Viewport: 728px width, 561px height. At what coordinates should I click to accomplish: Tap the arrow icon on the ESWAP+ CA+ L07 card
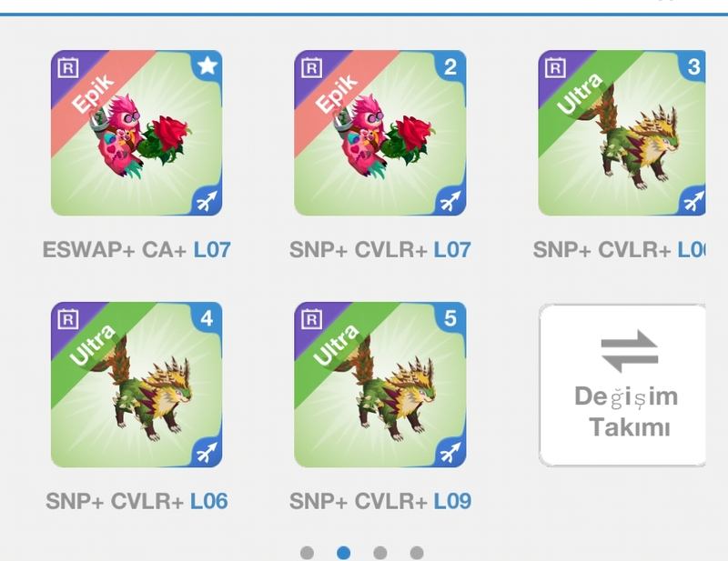tap(207, 200)
